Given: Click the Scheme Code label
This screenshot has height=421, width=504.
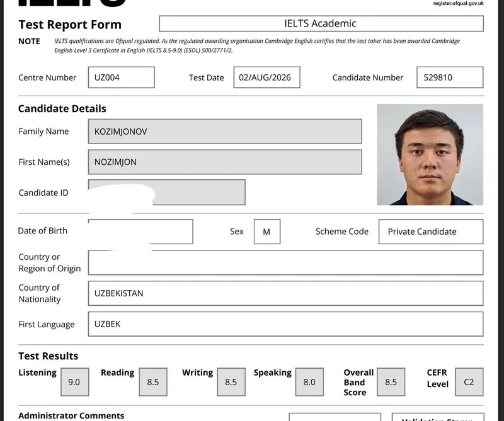Looking at the screenshot, I should pyautogui.click(x=342, y=232).
